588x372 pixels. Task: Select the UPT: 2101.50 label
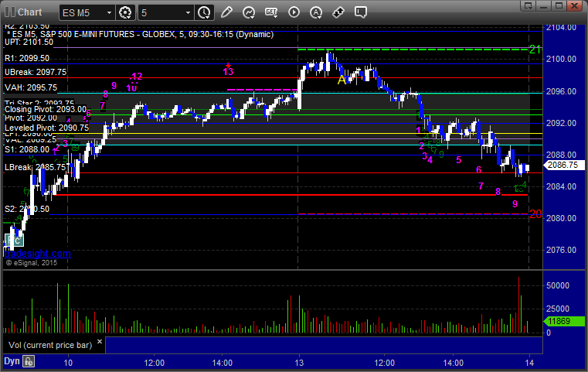(x=29, y=42)
